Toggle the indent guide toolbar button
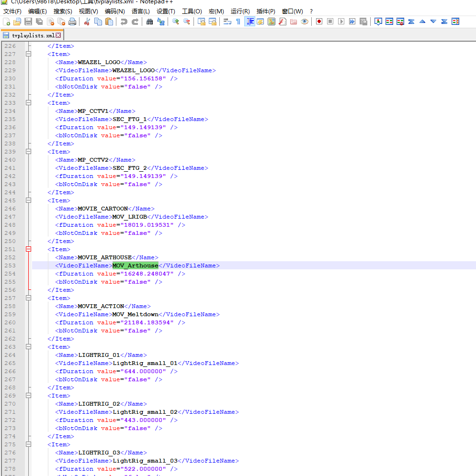 point(249,22)
